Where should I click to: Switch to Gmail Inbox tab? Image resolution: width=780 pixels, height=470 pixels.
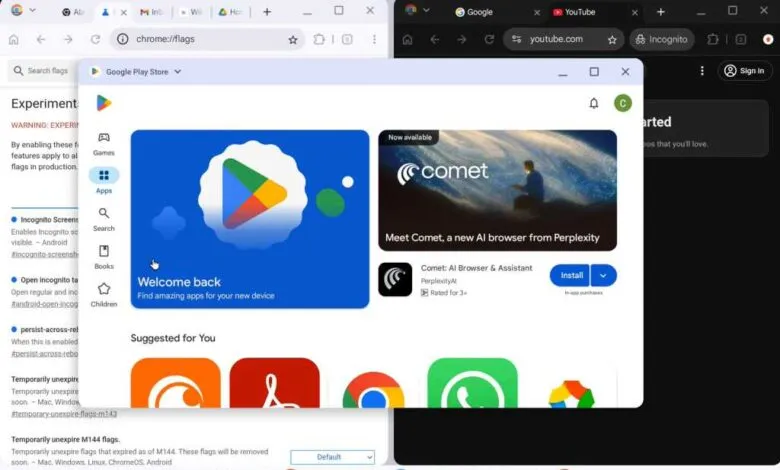tap(152, 12)
